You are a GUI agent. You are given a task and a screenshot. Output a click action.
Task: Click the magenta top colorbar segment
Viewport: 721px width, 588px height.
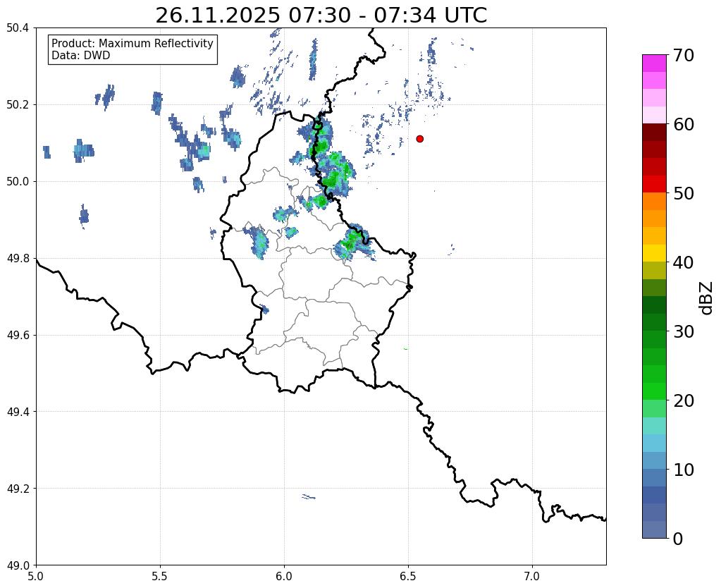click(654, 63)
